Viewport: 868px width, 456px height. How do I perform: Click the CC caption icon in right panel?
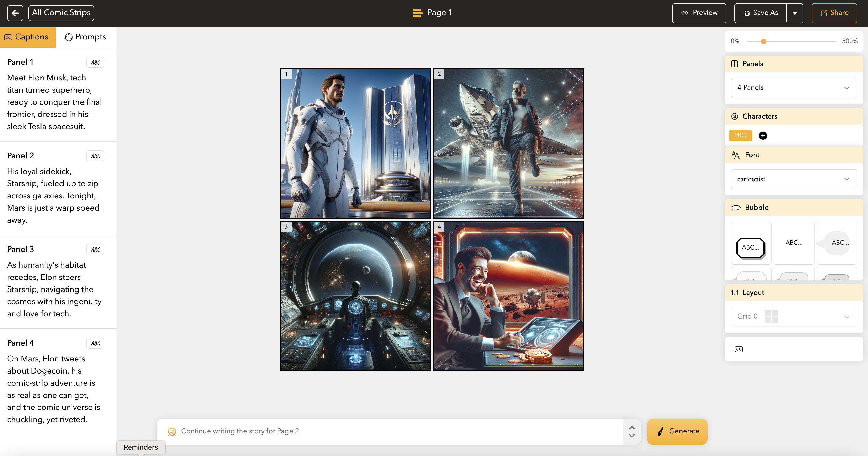click(739, 349)
